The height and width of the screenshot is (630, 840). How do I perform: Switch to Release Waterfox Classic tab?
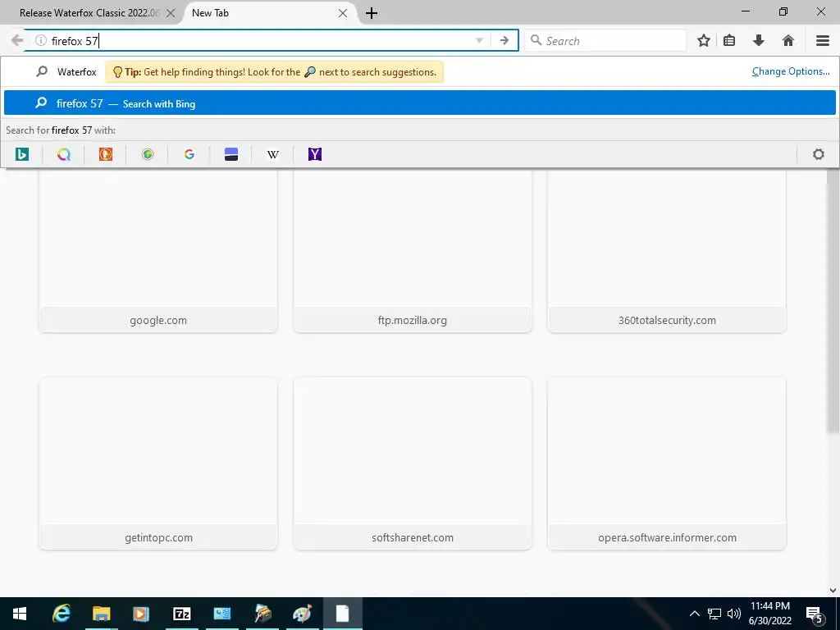[89, 13]
